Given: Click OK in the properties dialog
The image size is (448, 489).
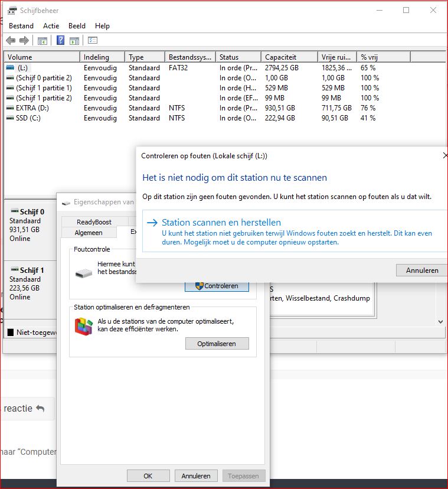Looking at the screenshot, I should pos(148,476).
